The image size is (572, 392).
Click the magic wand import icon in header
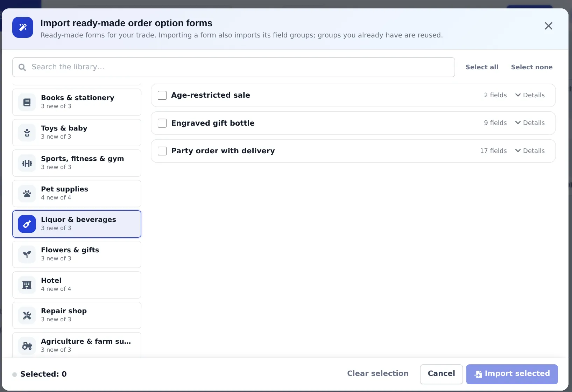pyautogui.click(x=23, y=27)
